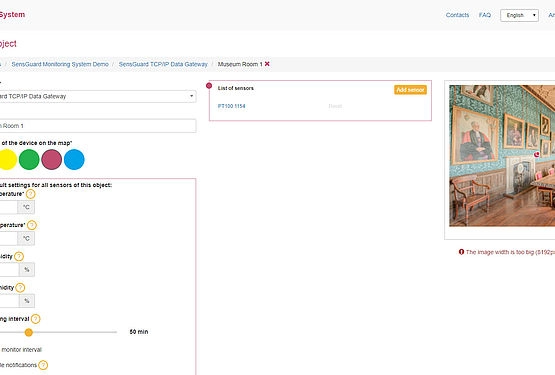Click the help icon beside first temperature field

click(31, 194)
